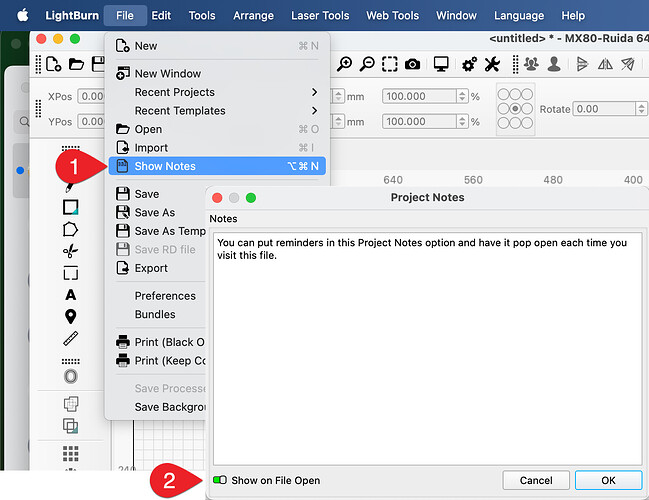Image resolution: width=649 pixels, height=500 pixels.
Task: Click the Group users icon
Action: point(531,64)
